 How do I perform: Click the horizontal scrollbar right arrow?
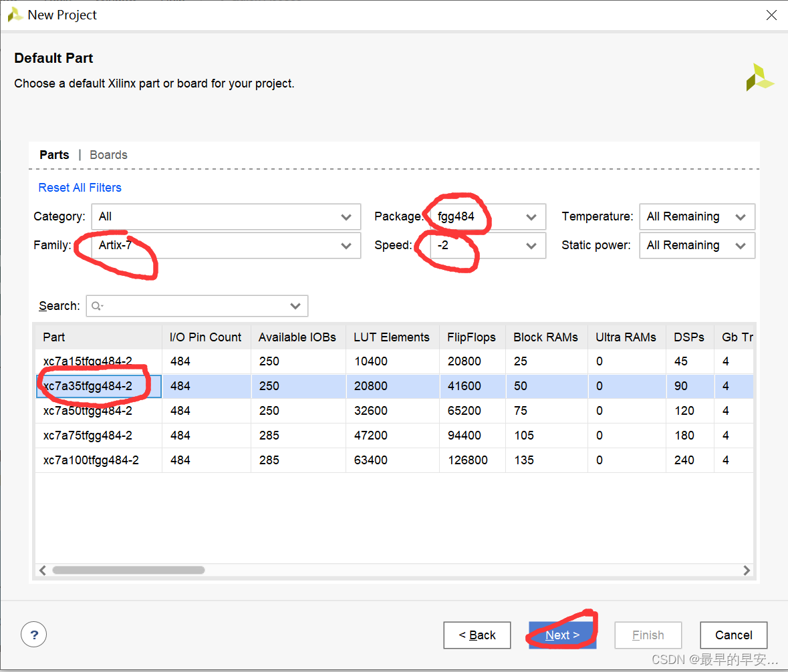747,570
